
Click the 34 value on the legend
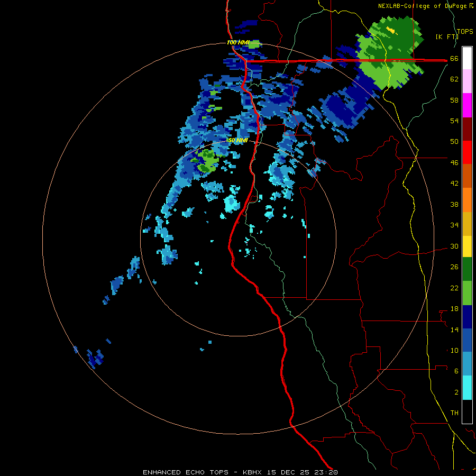pos(454,225)
